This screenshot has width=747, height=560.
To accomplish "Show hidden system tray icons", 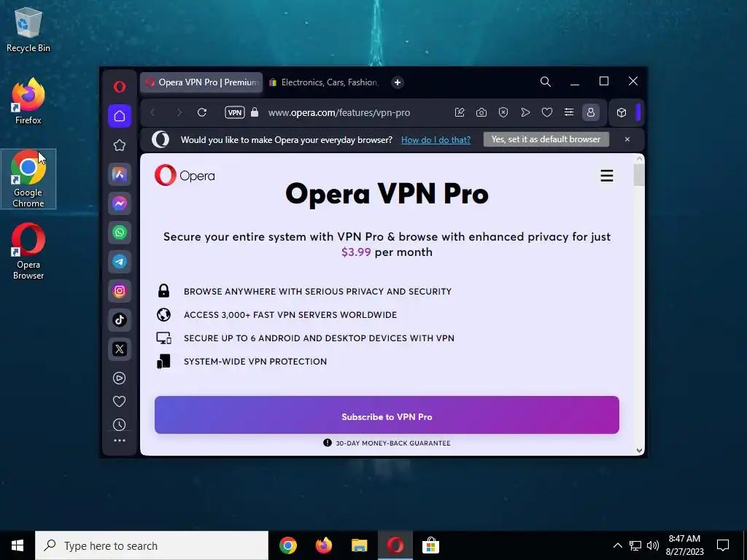I will coord(617,545).
